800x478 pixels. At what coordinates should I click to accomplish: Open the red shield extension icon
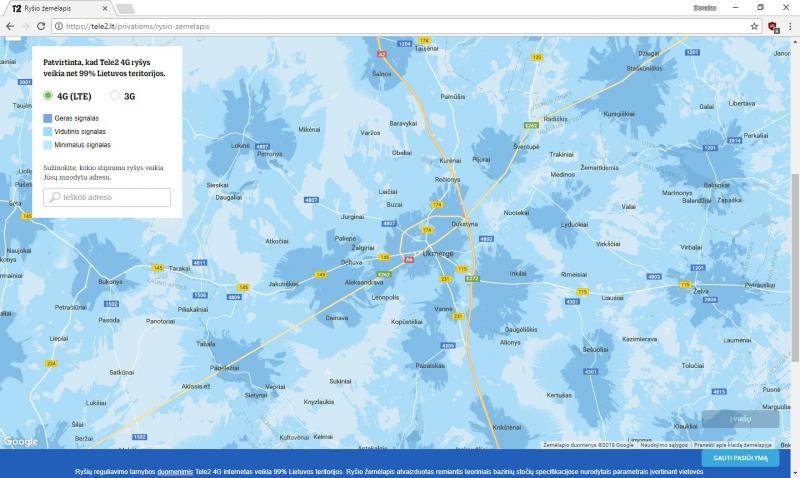click(773, 27)
